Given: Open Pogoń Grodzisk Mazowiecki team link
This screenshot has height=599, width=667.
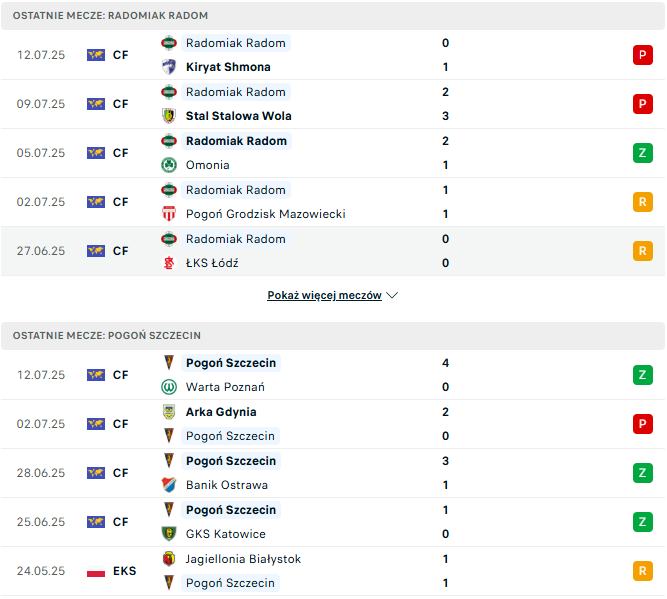Looking at the screenshot, I should pos(265,214).
